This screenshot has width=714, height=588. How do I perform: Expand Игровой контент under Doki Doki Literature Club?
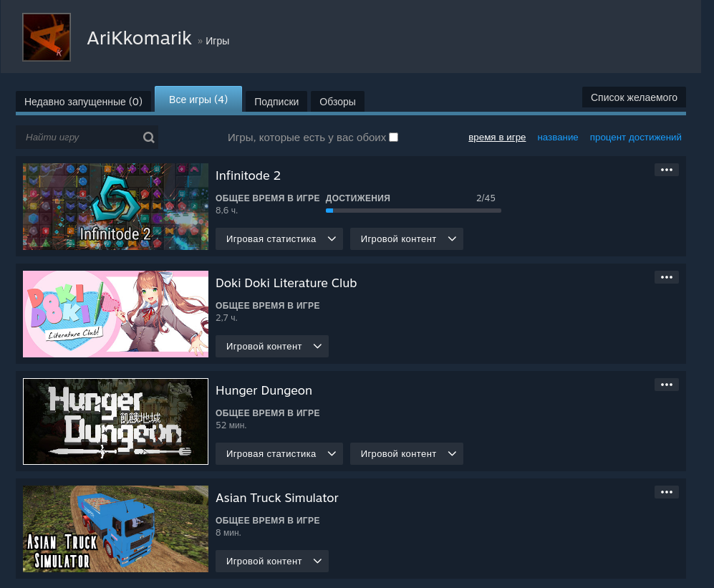[x=272, y=347]
